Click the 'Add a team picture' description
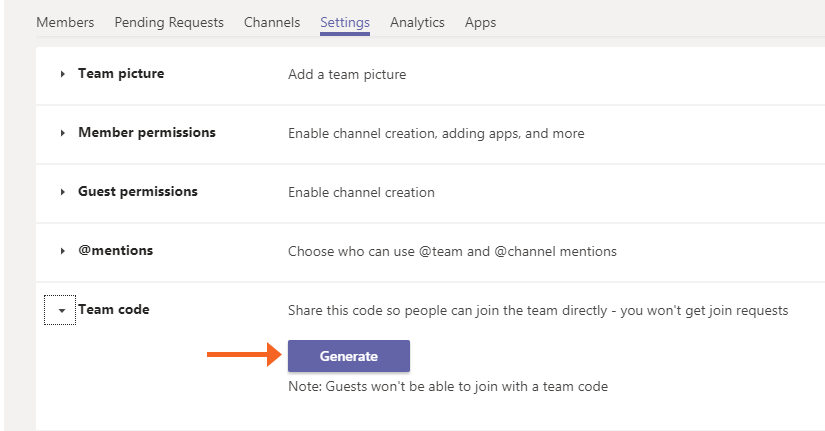 tap(347, 74)
